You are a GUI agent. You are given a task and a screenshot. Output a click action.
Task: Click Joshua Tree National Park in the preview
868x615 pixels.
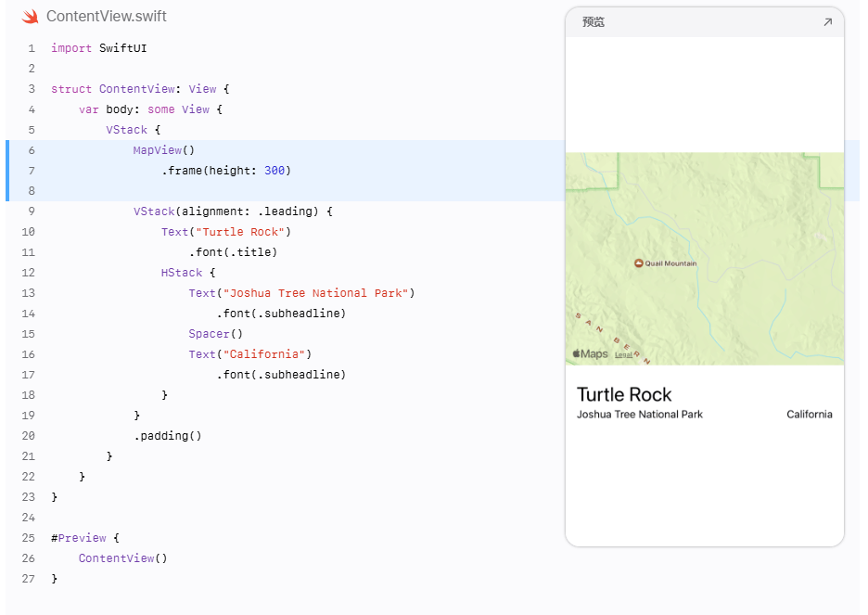pos(639,414)
